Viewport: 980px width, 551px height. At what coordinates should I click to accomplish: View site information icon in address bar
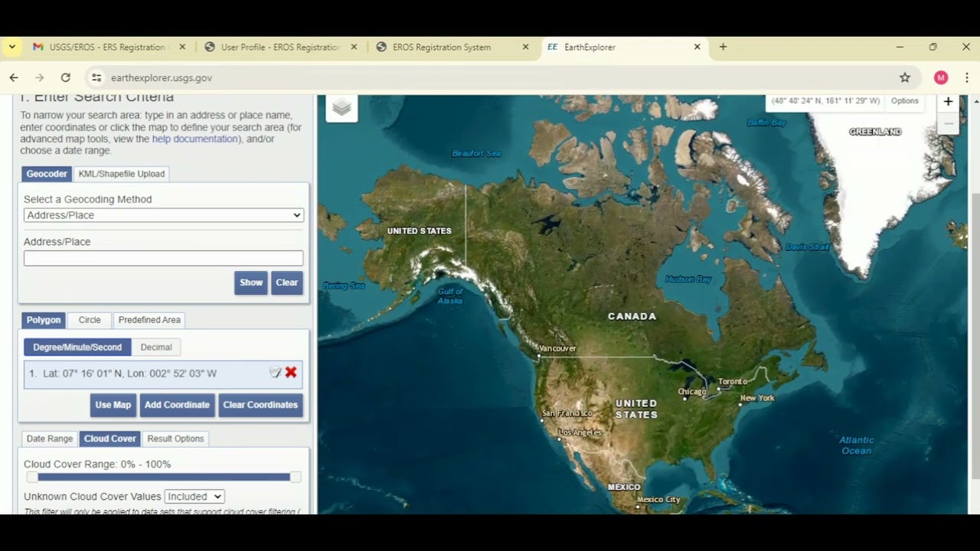pyautogui.click(x=96, y=77)
